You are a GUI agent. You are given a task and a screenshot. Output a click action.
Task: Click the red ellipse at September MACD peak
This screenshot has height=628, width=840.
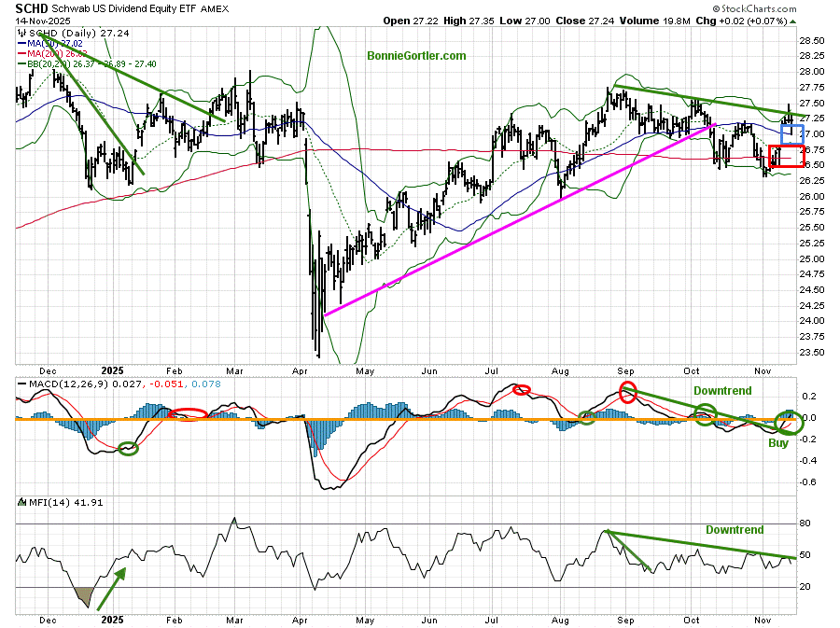[x=627, y=392]
